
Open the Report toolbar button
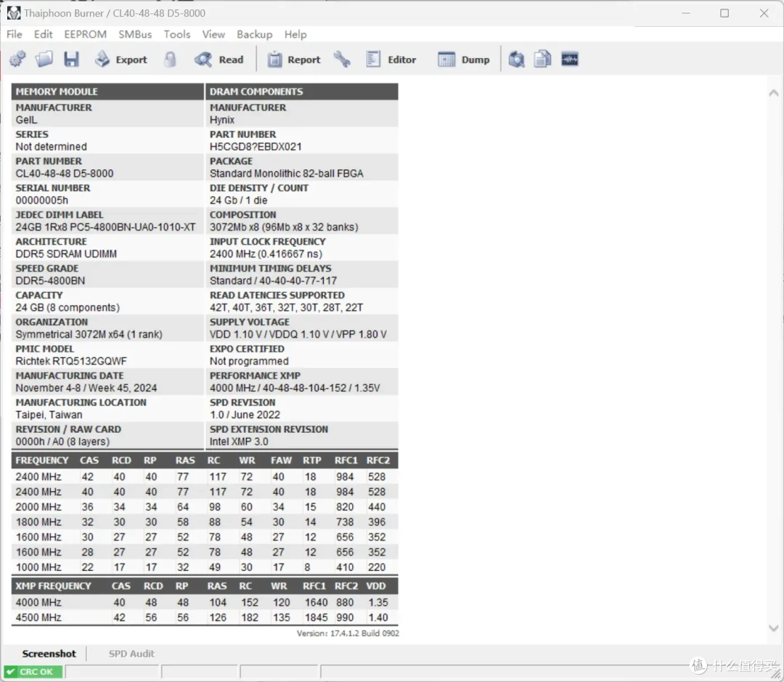click(294, 60)
